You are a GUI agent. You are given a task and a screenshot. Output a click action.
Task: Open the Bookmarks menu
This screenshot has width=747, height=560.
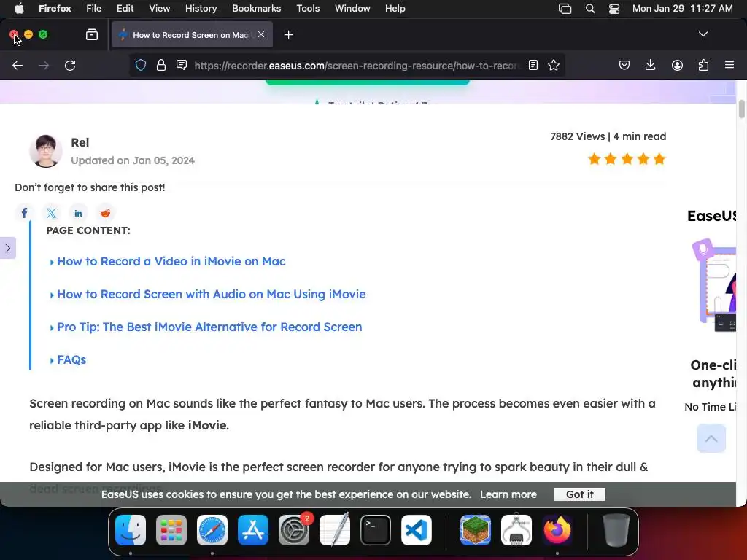pyautogui.click(x=256, y=9)
